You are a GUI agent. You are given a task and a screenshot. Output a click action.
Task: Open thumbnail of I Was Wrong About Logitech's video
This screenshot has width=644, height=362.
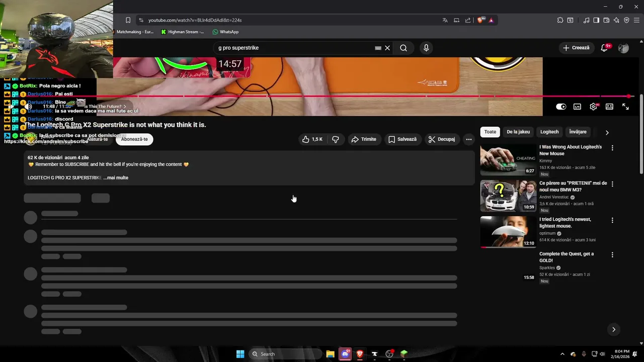coord(508,160)
